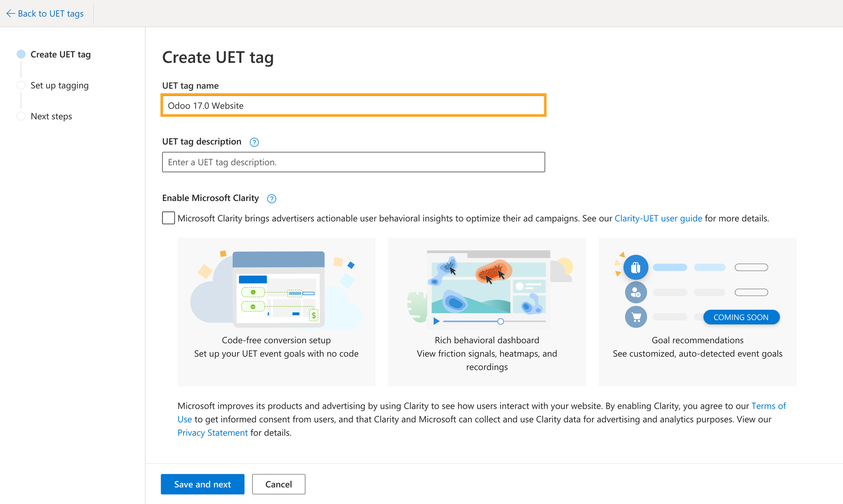Open the Terms of Use link
The image size is (843, 504).
click(768, 406)
